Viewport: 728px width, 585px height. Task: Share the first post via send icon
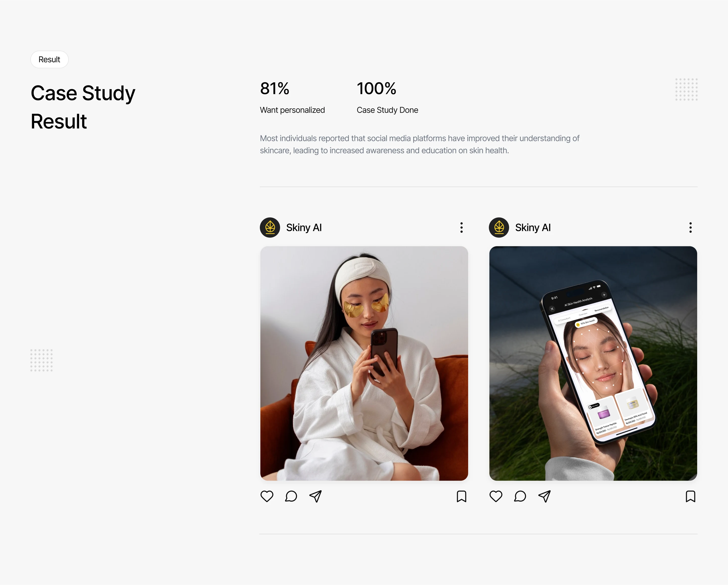315,496
